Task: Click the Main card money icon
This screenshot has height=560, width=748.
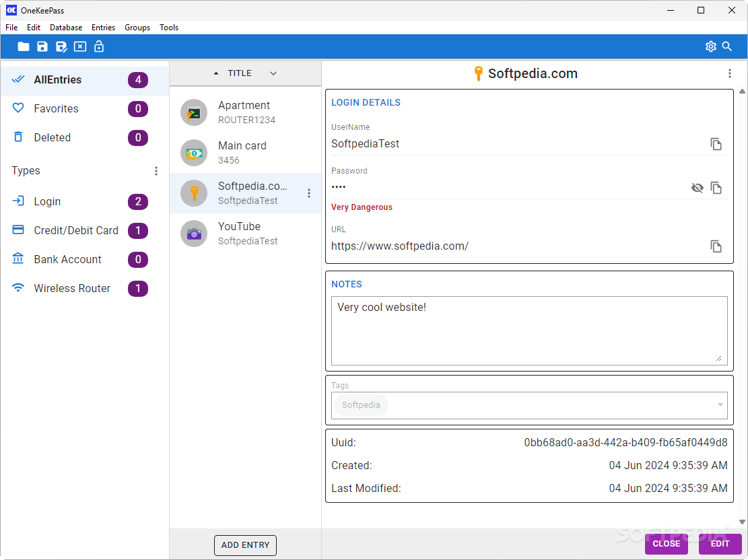Action: (194, 153)
